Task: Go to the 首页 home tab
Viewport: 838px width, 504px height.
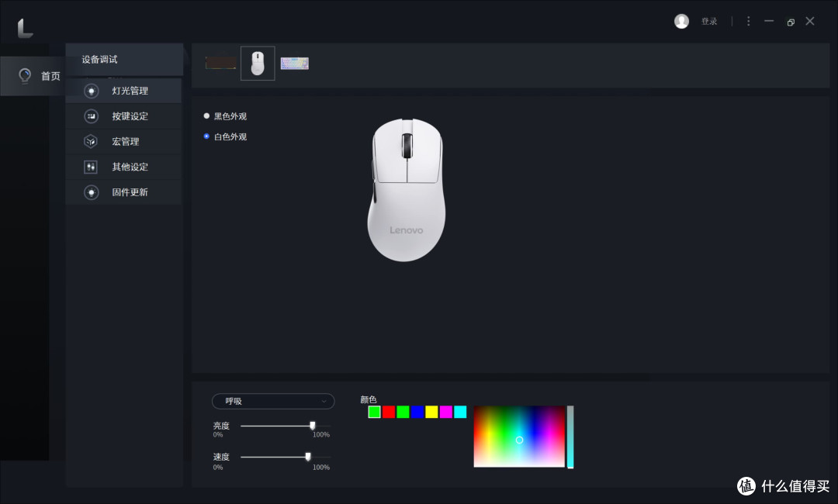Action: point(33,76)
